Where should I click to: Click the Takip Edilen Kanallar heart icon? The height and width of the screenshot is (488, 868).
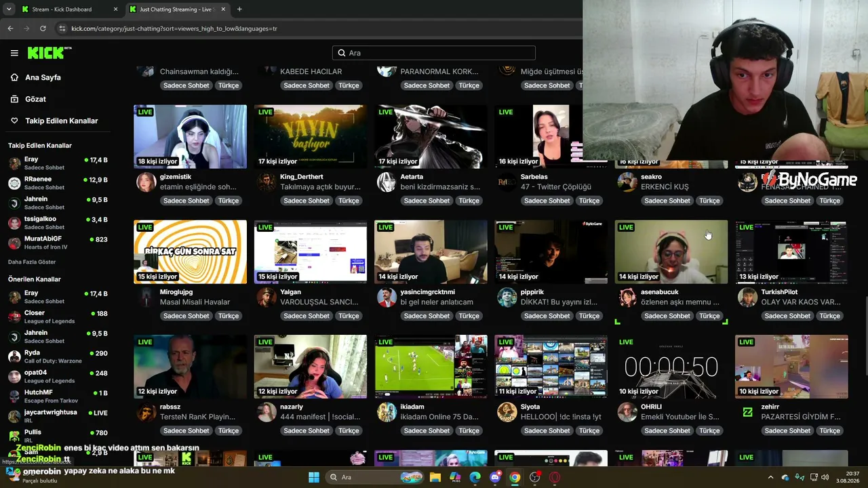coord(14,121)
